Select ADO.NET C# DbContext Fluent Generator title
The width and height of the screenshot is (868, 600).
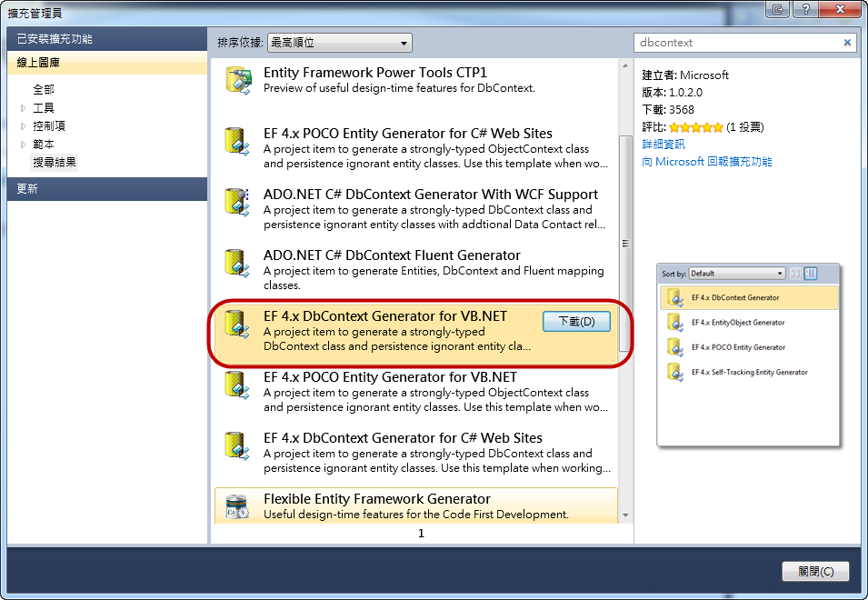click(x=392, y=255)
